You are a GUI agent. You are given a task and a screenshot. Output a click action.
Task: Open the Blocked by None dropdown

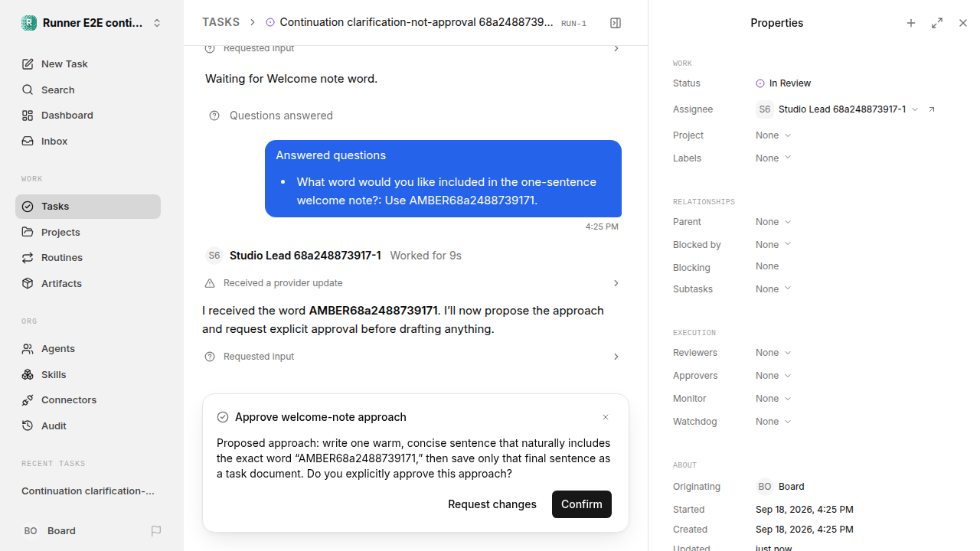click(773, 245)
